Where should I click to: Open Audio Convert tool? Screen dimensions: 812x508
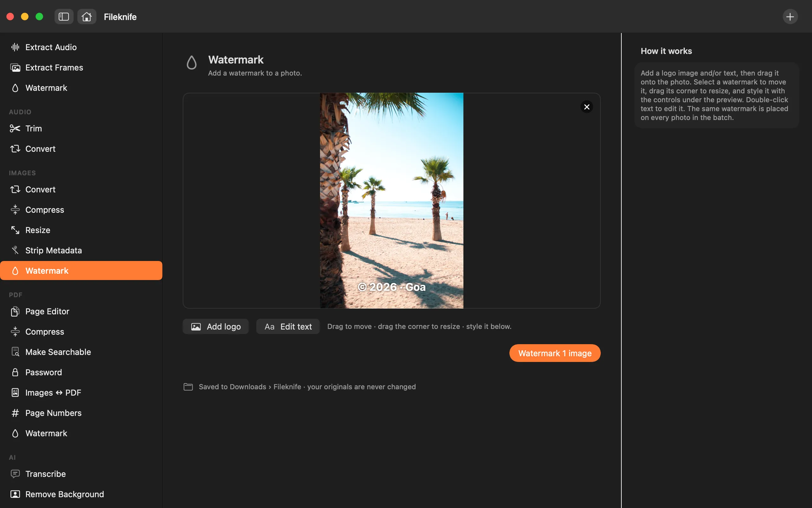click(81, 149)
